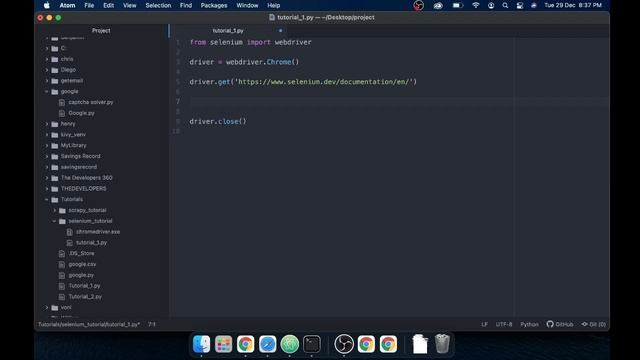Expand the Diego folder
Viewport: 640px width, 360px height.
tap(47, 70)
